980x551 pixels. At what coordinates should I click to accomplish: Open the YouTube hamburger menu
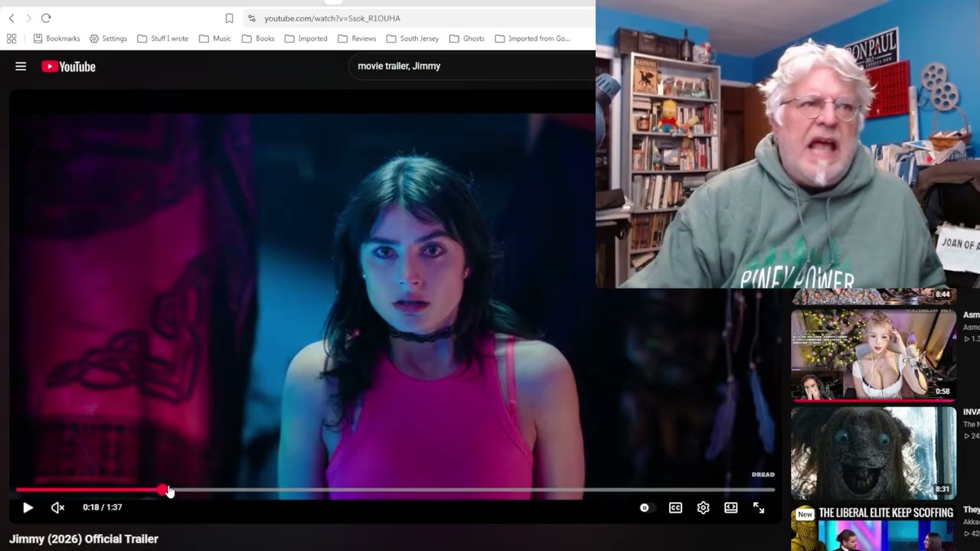point(21,67)
